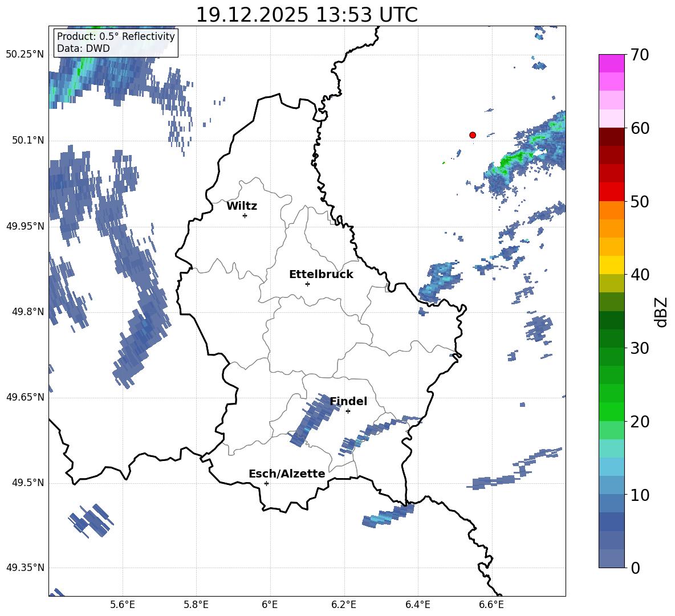This screenshot has width=675, height=616.
Task: Click the 30 colorbar tick label
Action: pyautogui.click(x=640, y=348)
